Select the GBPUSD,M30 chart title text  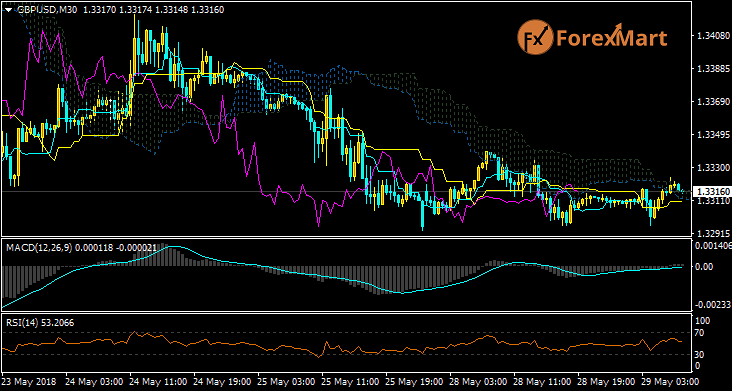tap(48, 9)
